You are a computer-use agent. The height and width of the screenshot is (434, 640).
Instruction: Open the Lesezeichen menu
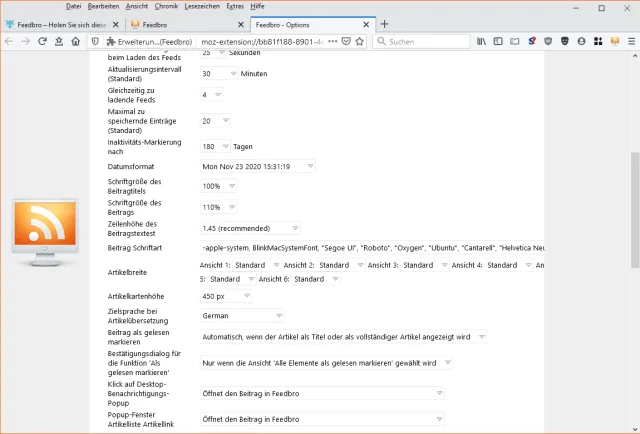202,6
